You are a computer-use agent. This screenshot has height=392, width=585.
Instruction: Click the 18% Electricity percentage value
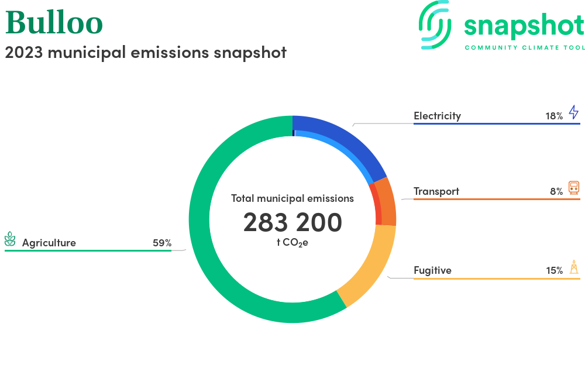coord(554,116)
